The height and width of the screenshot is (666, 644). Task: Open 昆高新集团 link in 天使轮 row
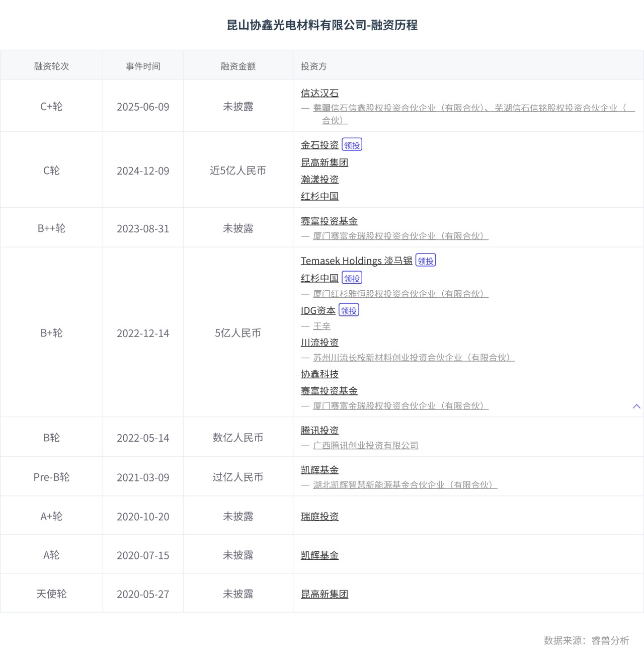pos(325,594)
